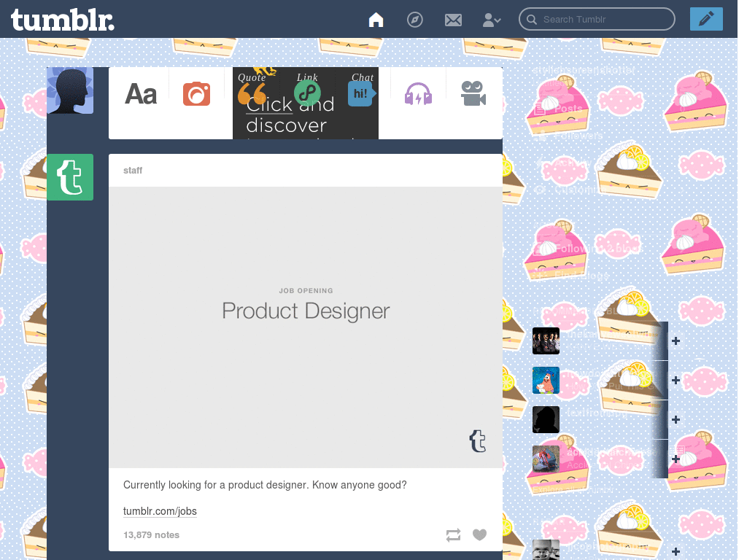Focus the Search Tumblr field
The height and width of the screenshot is (560, 747).
point(597,19)
